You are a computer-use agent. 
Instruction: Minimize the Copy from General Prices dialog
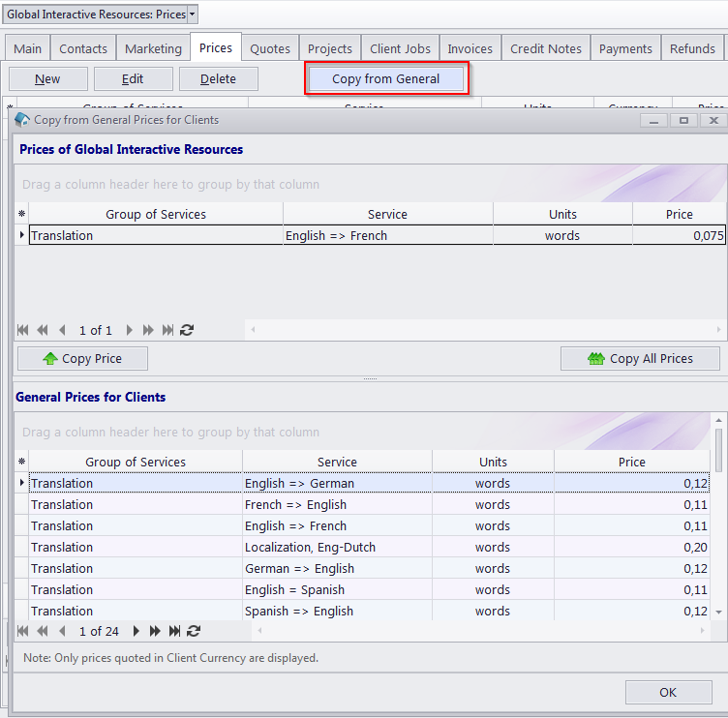tap(653, 121)
